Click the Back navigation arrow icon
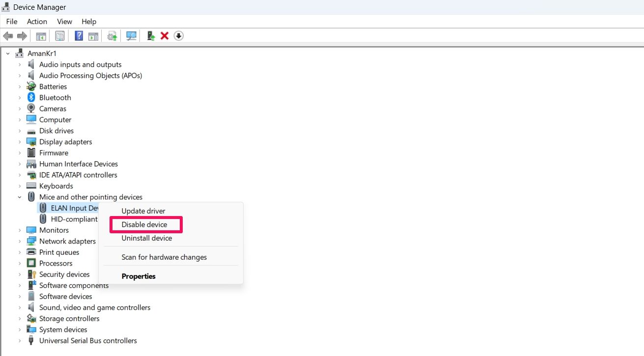Viewport: 644px width, 356px height. pos(8,35)
